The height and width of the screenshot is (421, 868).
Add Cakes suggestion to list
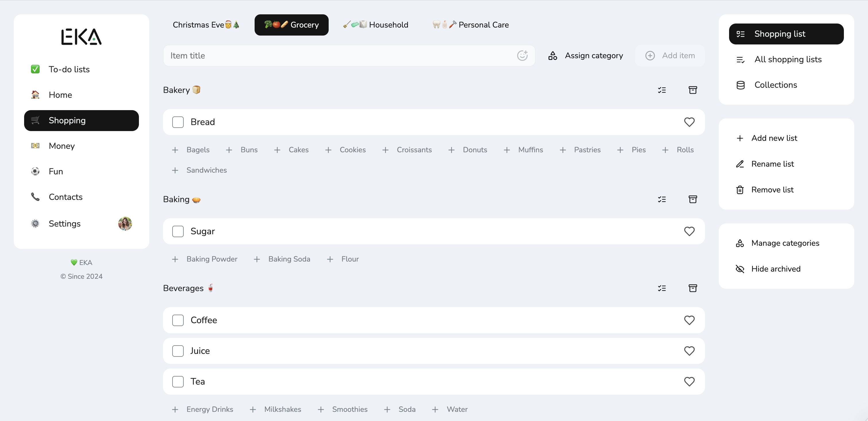pos(291,150)
